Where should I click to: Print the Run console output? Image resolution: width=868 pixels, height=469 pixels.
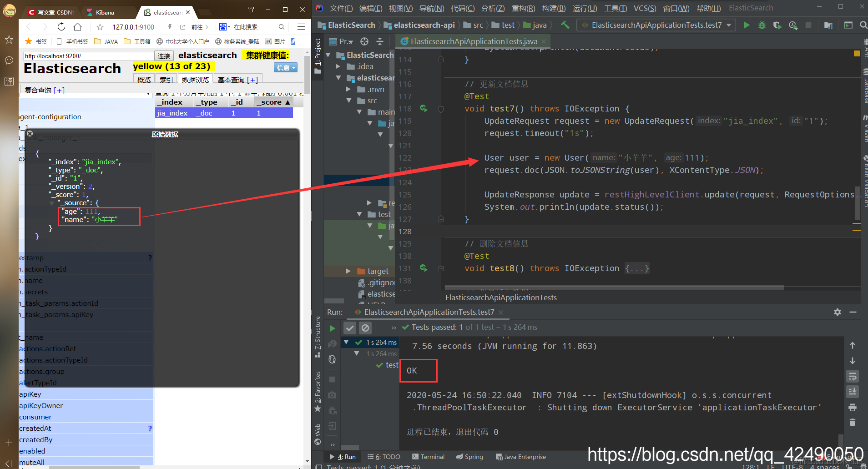tap(853, 407)
